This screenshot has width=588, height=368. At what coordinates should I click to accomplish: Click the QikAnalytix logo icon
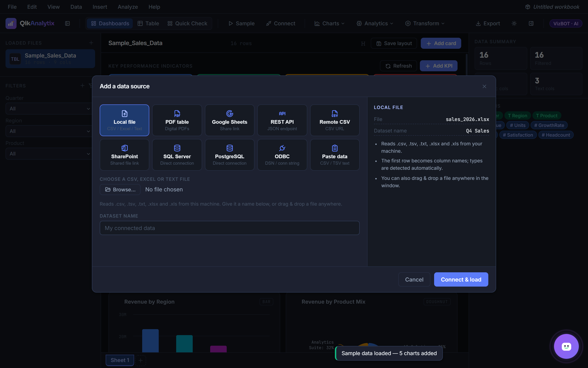tap(11, 23)
